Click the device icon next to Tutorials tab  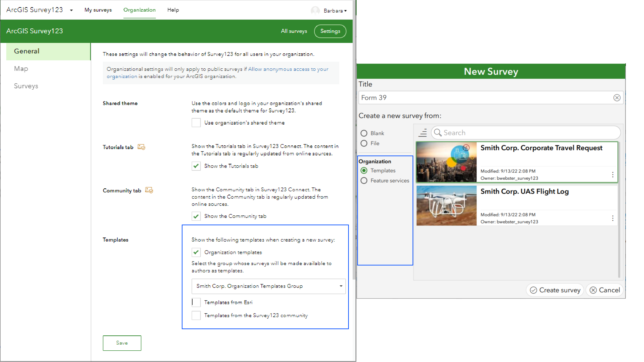(x=141, y=147)
